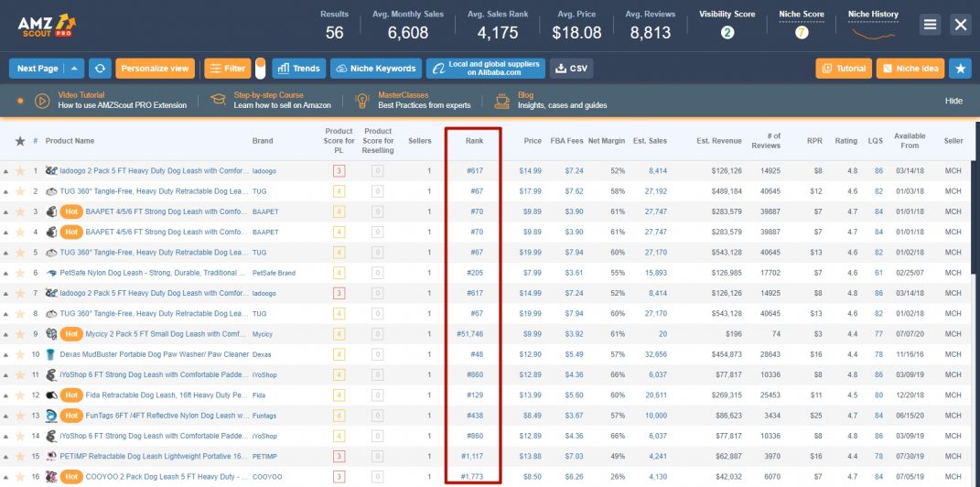Image resolution: width=980 pixels, height=487 pixels.
Task: Expand row 6 PetSafe details triangle
Action: click(6, 273)
